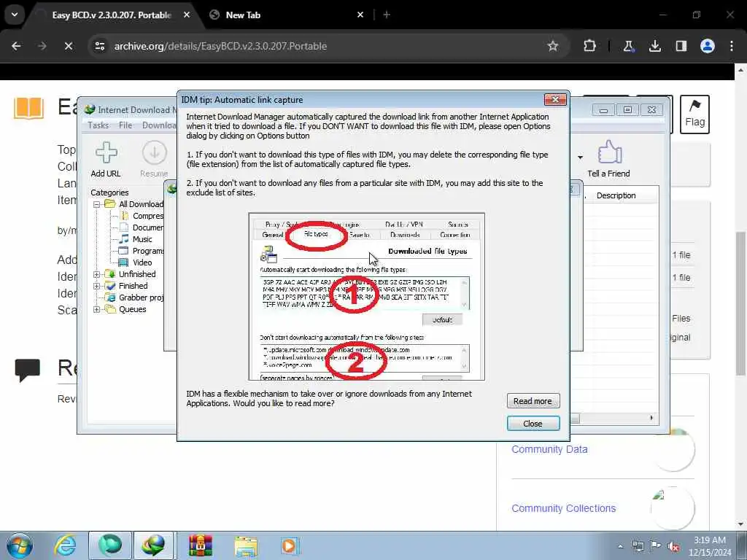Open WinRAR from taskbar
Viewport: 747px width, 560px height.
[x=200, y=545]
